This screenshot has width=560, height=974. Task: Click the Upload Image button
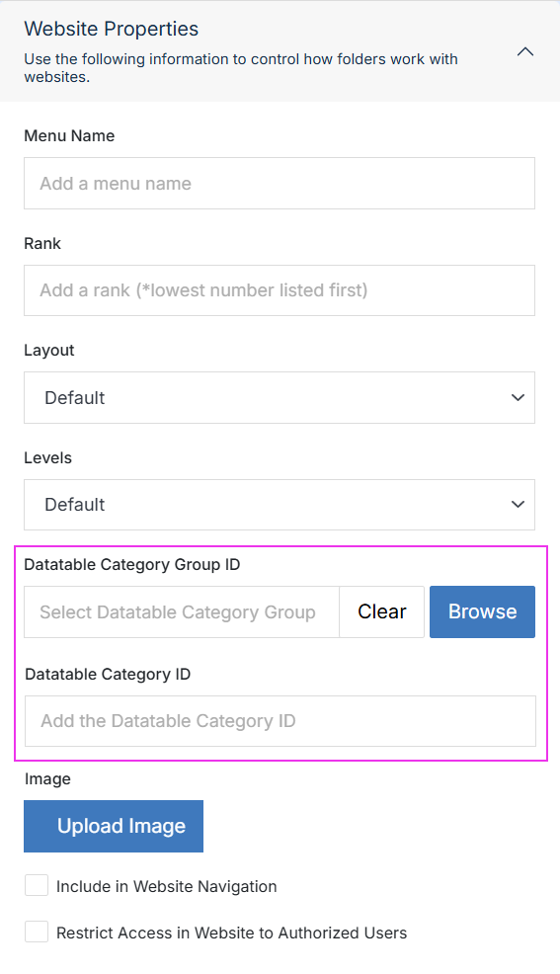tap(114, 826)
